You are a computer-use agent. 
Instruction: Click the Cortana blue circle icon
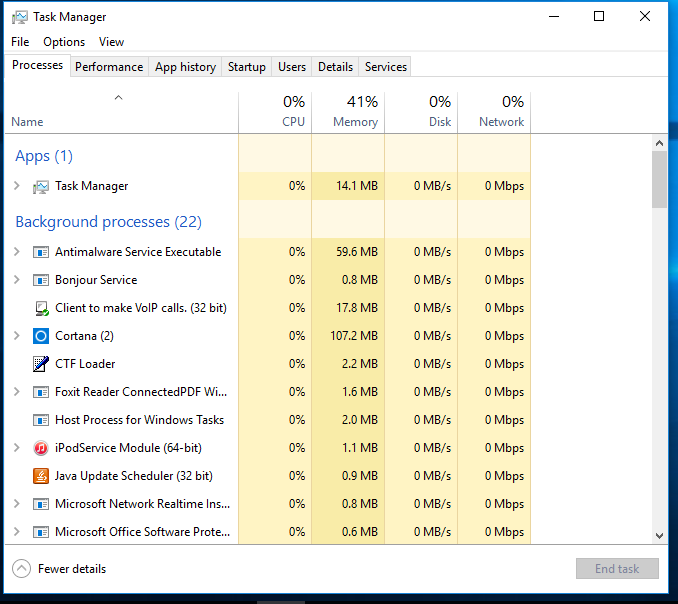[x=41, y=336]
